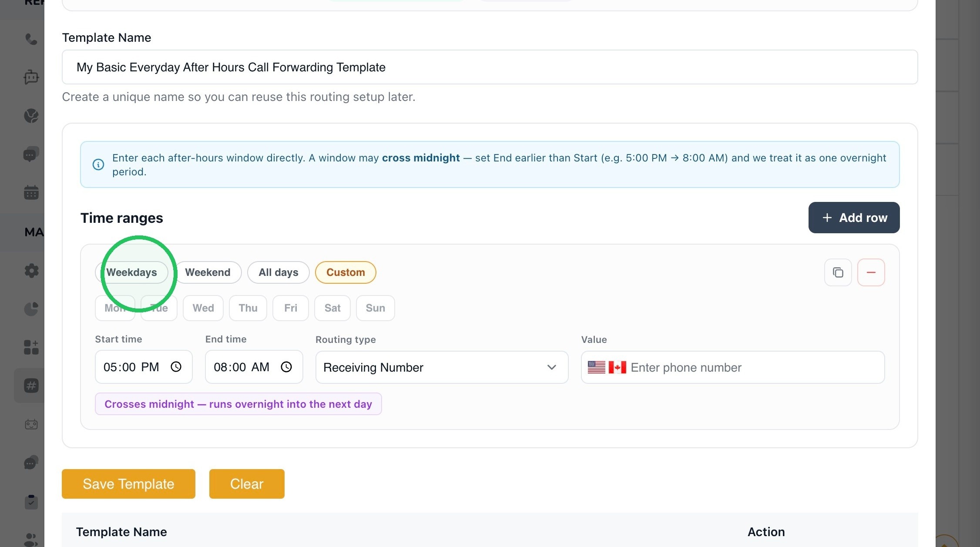Image resolution: width=980 pixels, height=547 pixels.
Task: Select the Custom preset
Action: (346, 272)
